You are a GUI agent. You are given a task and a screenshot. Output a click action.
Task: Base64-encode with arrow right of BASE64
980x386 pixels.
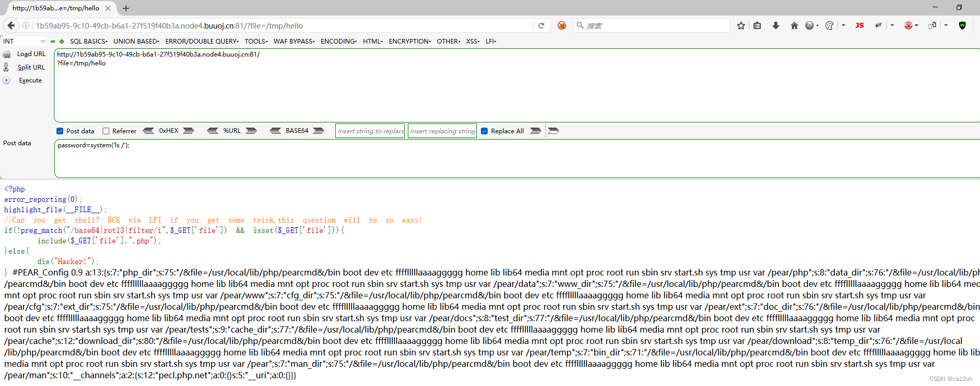click(x=319, y=131)
